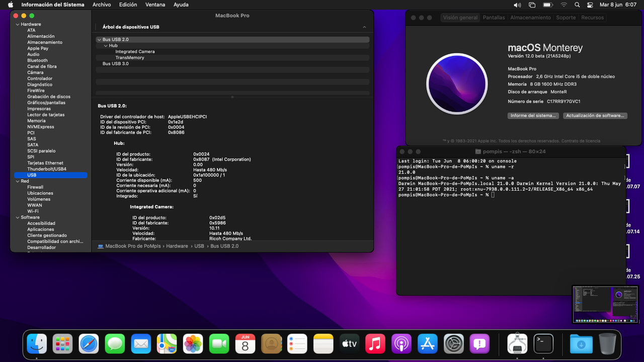
Task: Open Music app in the dock
Action: click(375, 344)
